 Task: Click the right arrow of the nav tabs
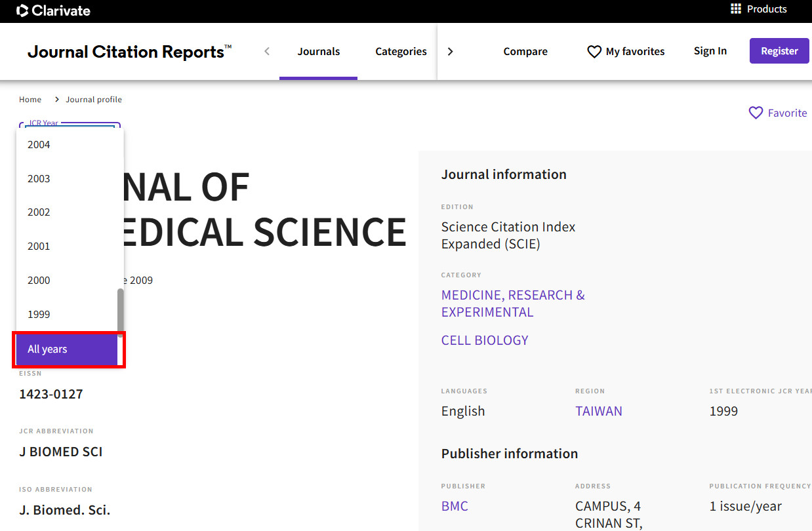pyautogui.click(x=450, y=51)
